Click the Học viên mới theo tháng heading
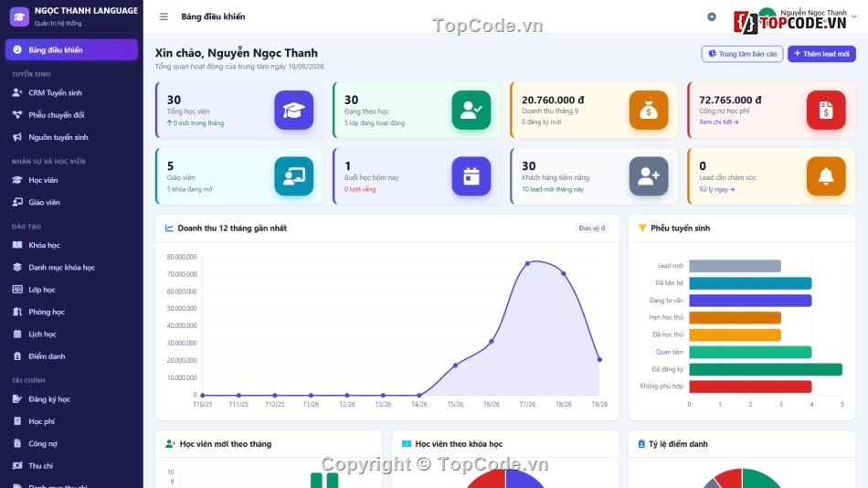868x488 pixels. (226, 444)
